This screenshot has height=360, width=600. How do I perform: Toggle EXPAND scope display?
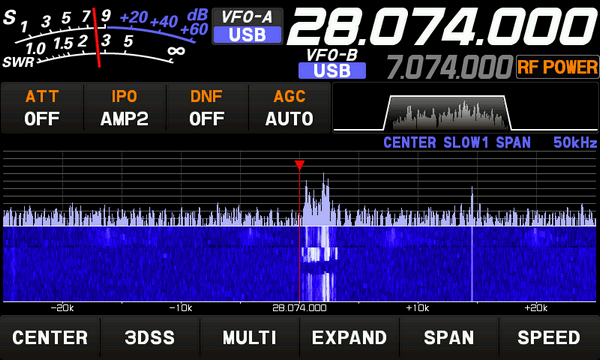click(x=349, y=337)
